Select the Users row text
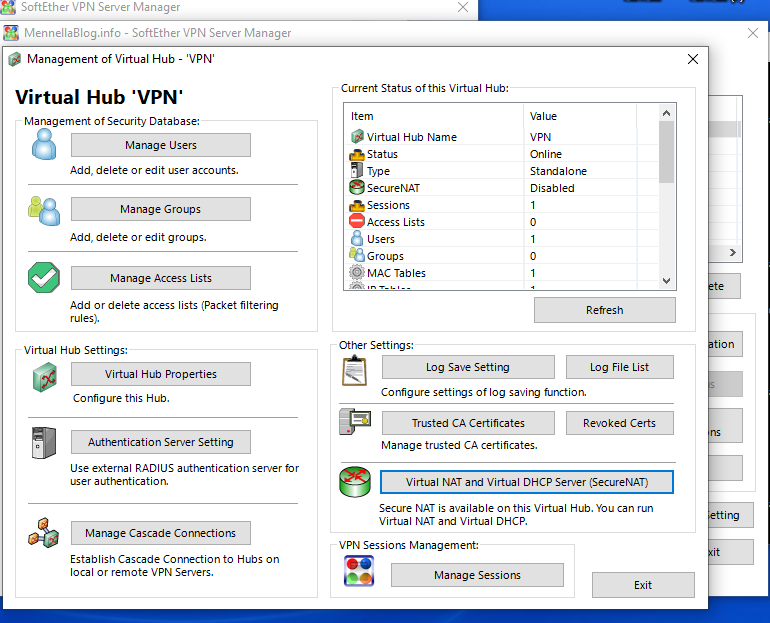 tap(381, 239)
